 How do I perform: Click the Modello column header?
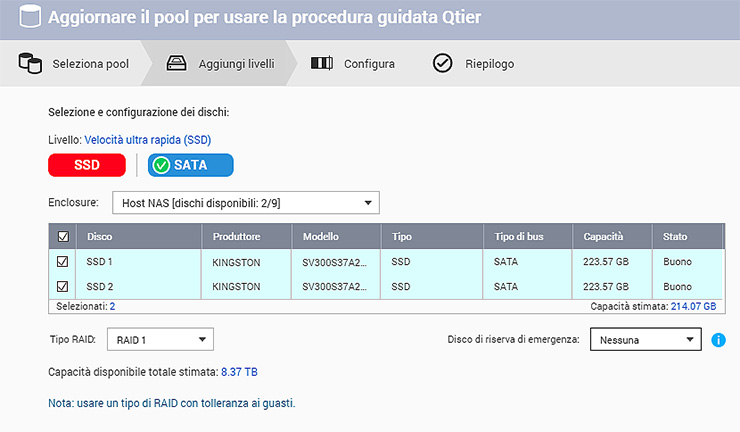click(321, 237)
